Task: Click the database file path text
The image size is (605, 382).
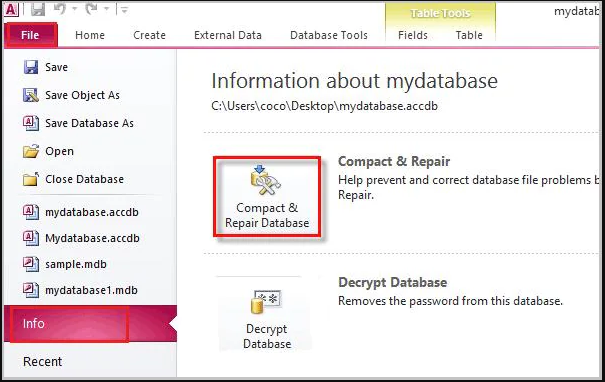Action: point(324,106)
